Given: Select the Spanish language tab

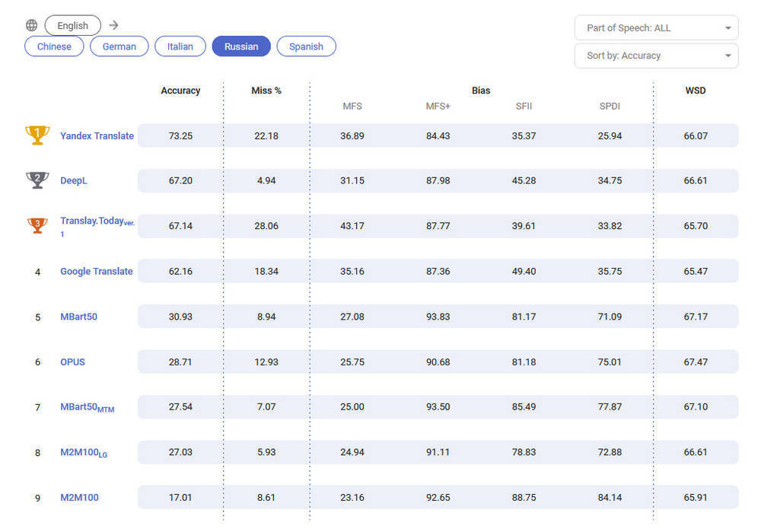Looking at the screenshot, I should [x=306, y=46].
